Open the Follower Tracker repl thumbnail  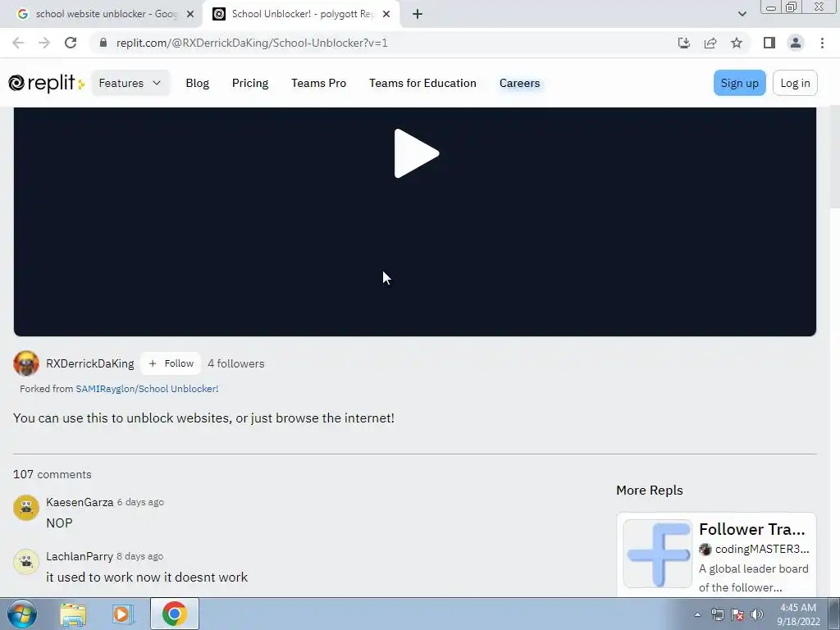click(x=658, y=554)
